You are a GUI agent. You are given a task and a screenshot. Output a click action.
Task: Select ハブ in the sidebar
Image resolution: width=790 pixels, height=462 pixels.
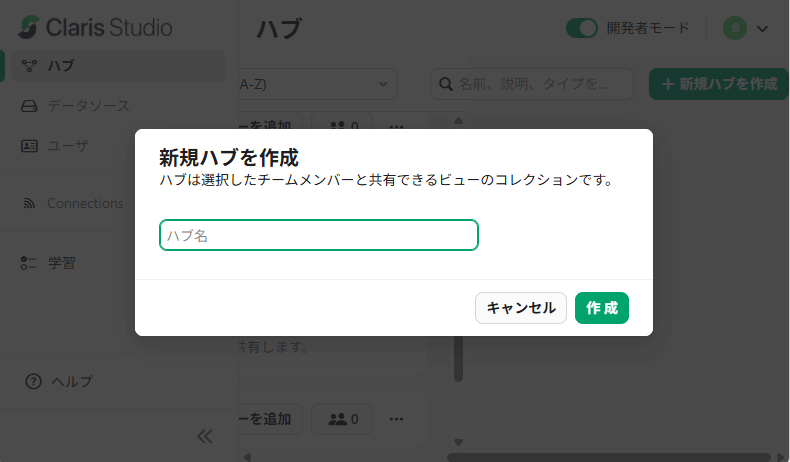coord(60,66)
